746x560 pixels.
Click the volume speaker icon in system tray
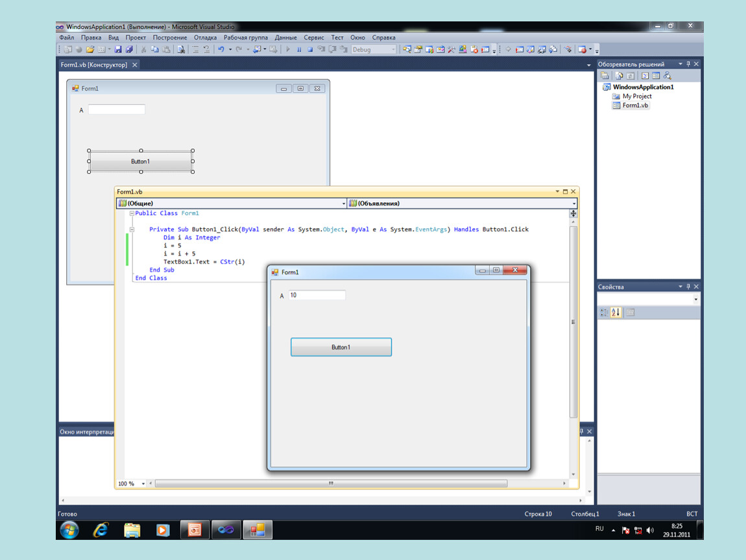coord(650,530)
